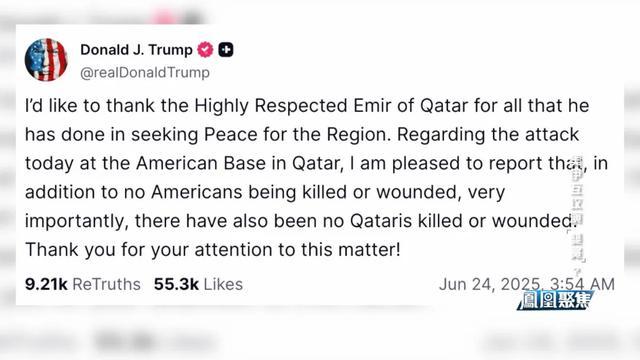The image size is (640, 360).
Task: Click the dark plus badge beside name
Action: click(x=226, y=50)
